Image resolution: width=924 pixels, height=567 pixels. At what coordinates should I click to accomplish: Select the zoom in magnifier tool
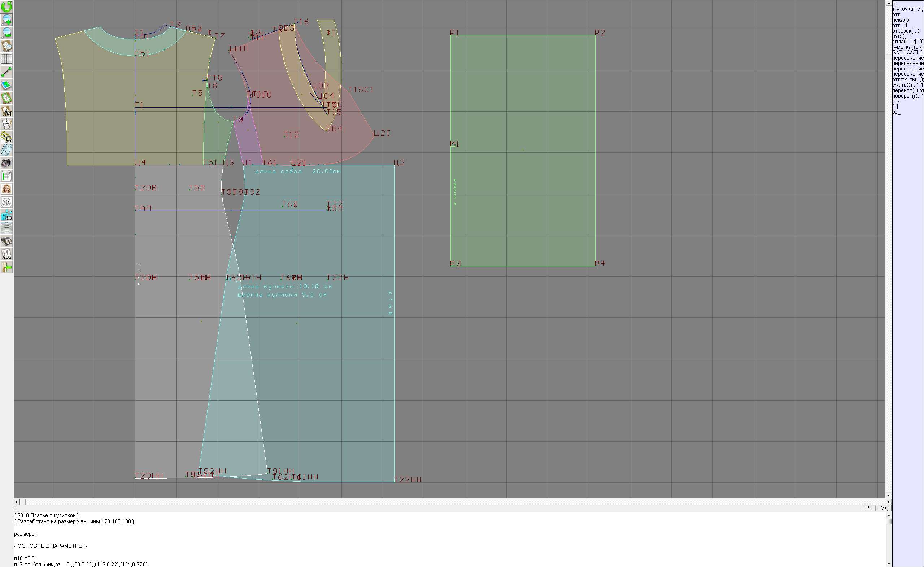tap(6, 20)
